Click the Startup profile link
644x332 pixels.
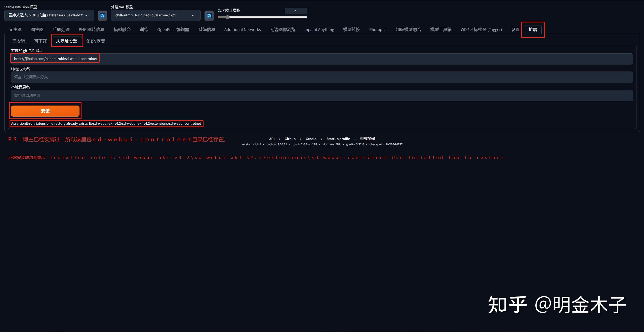(338, 139)
